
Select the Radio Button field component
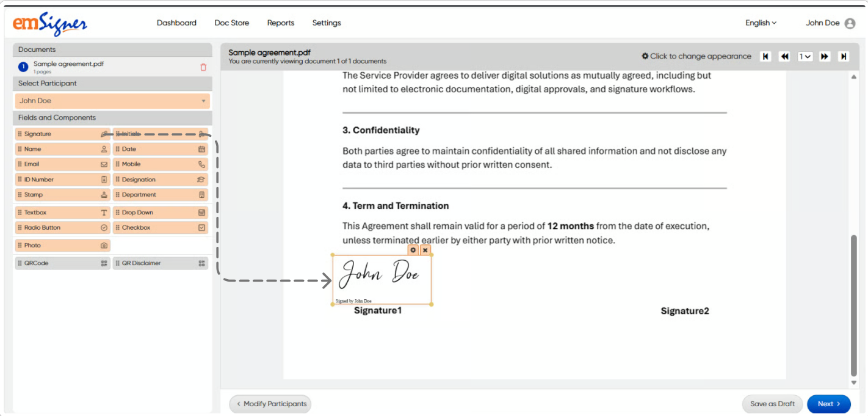(x=62, y=228)
